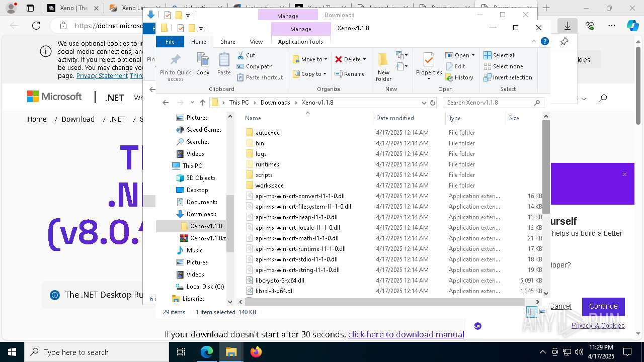Open the File tab
The width and height of the screenshot is (644, 362).
pyautogui.click(x=170, y=42)
